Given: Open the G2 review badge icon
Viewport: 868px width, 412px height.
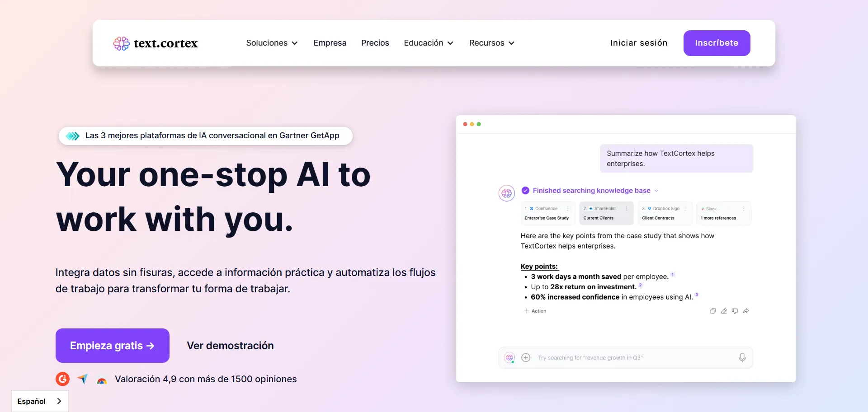Looking at the screenshot, I should pyautogui.click(x=63, y=379).
